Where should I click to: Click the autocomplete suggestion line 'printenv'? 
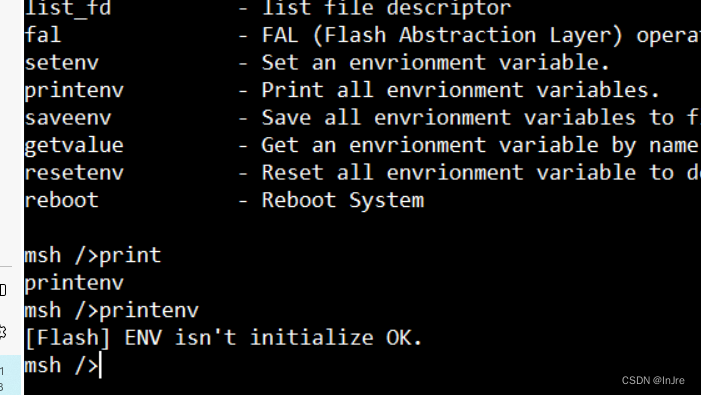click(x=74, y=283)
